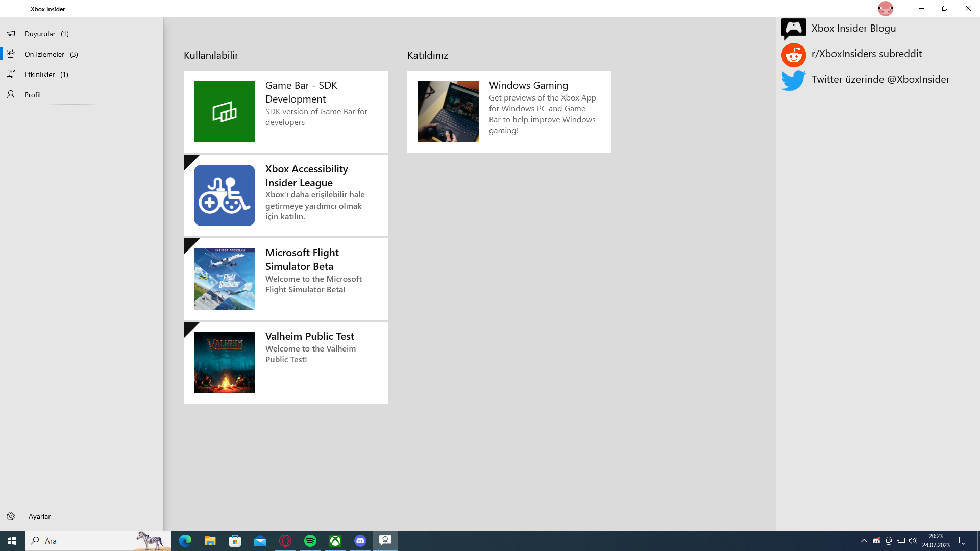The image size is (980, 551).
Task: Click the Game Bar - SDK Development title
Action: 301,92
